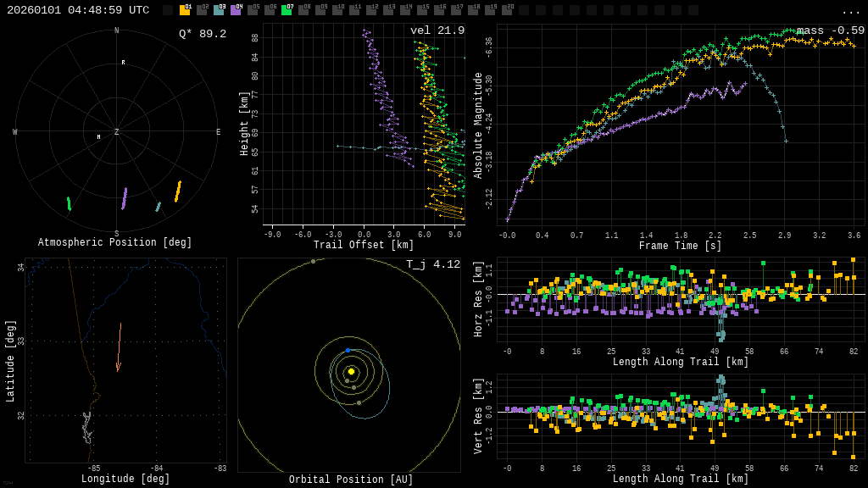Click the Q* 89.2 value label

click(203, 34)
